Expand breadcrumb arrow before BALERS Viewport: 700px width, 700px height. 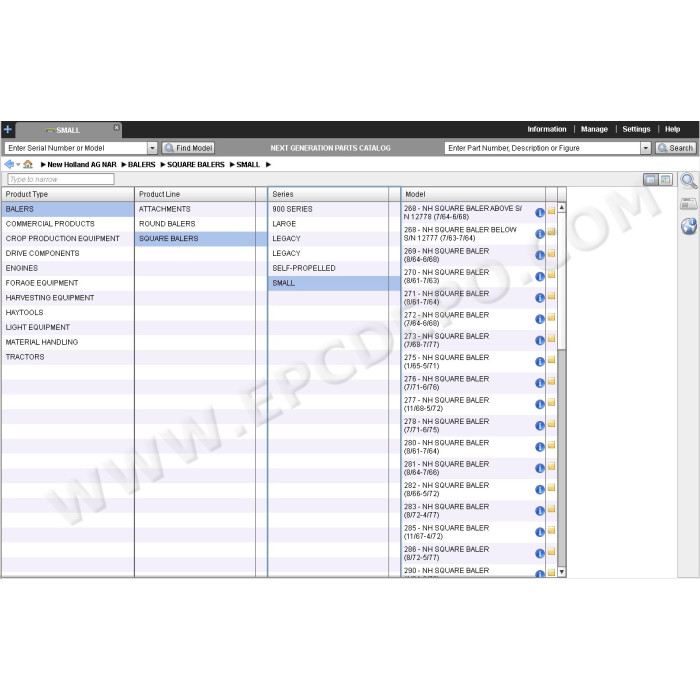124,165
